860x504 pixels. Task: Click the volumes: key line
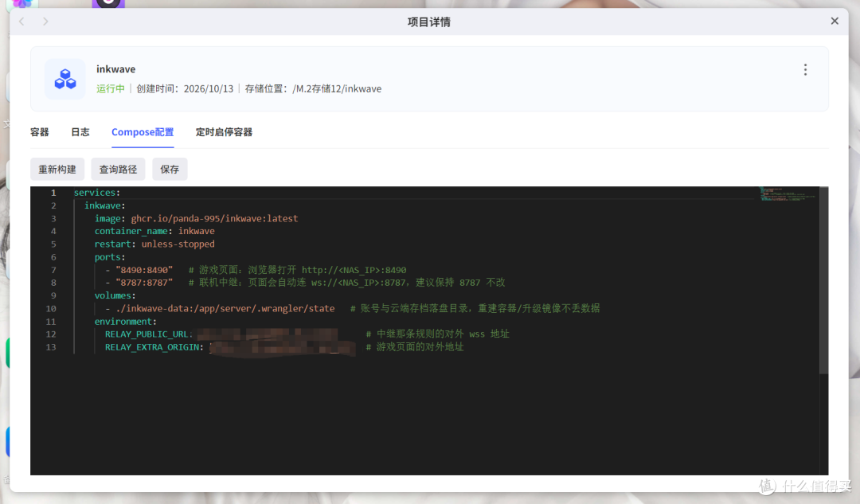pyautogui.click(x=115, y=295)
